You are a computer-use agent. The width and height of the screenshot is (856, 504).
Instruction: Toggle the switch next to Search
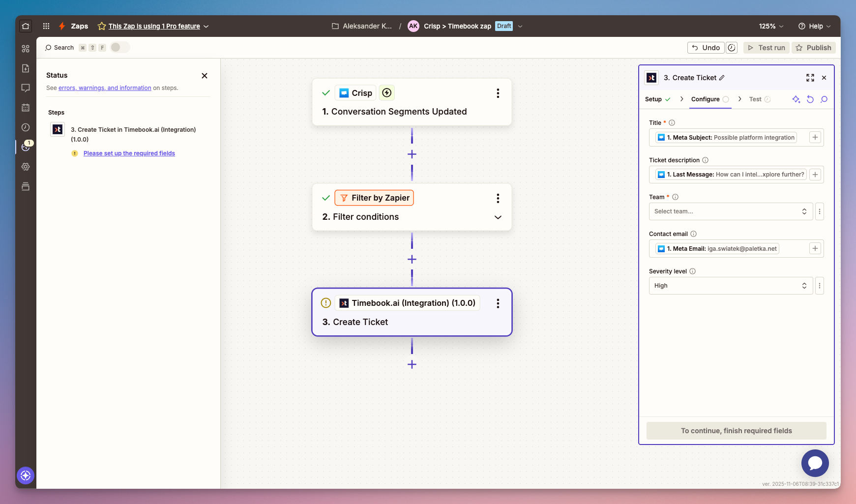pyautogui.click(x=119, y=47)
